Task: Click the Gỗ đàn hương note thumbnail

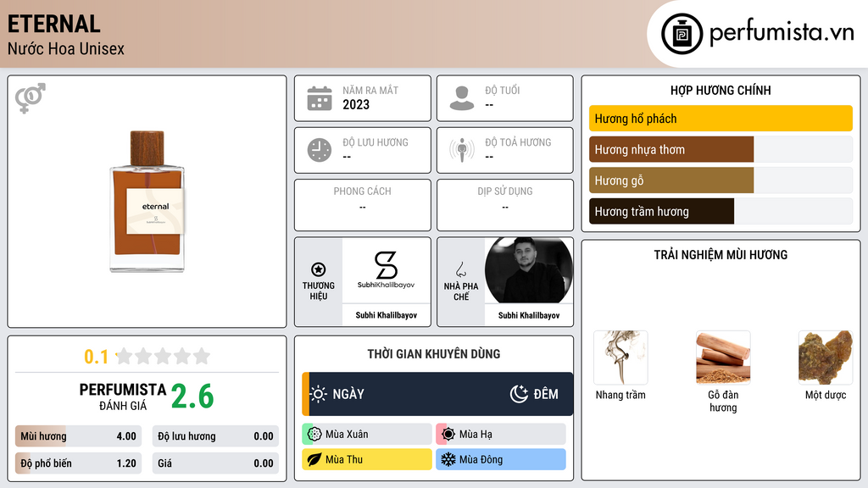Action: click(723, 358)
